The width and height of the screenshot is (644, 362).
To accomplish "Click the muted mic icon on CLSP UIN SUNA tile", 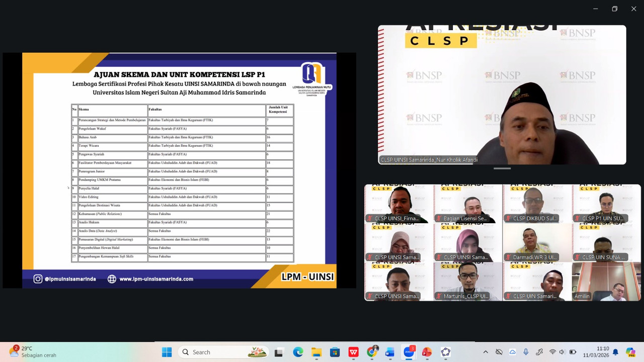I will click(578, 257).
